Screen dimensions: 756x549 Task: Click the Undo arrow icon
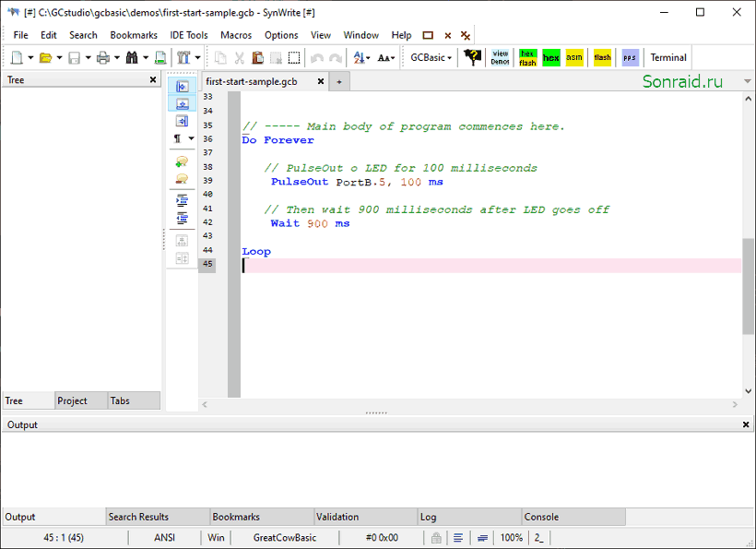(317, 58)
